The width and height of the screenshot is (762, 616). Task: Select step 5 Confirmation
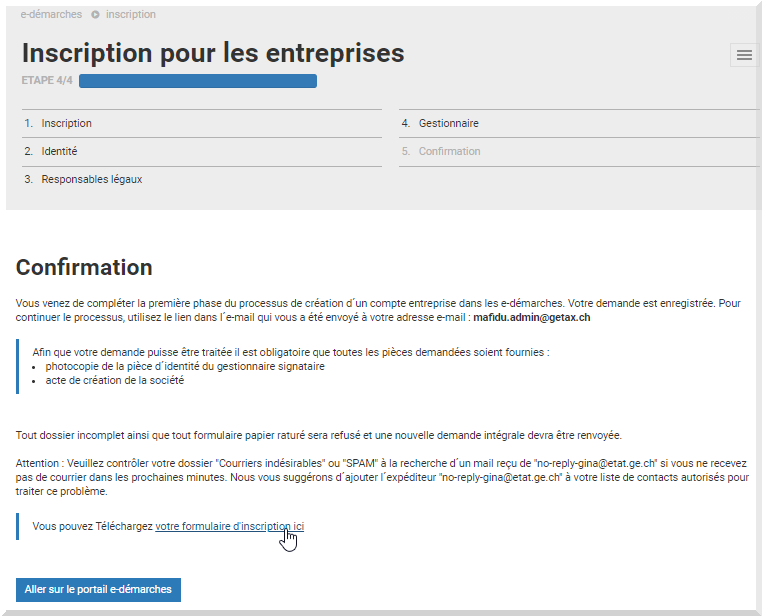click(x=579, y=152)
